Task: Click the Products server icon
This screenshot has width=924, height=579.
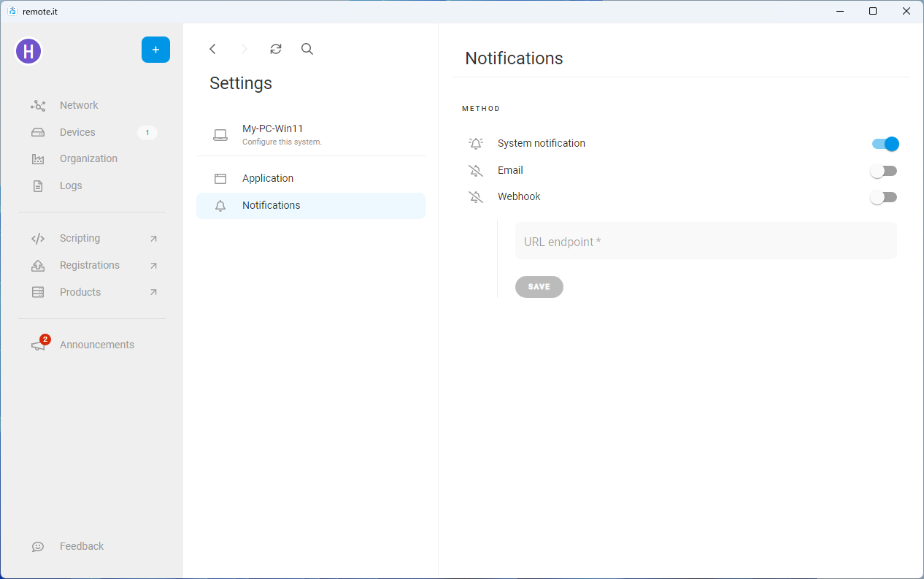Action: click(38, 292)
